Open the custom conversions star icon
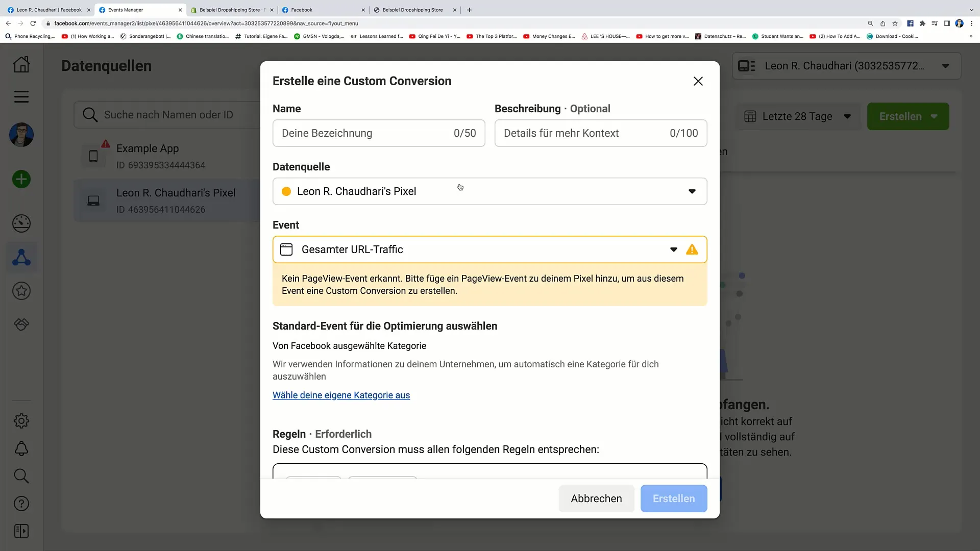Viewport: 980px width, 551px height. click(21, 291)
